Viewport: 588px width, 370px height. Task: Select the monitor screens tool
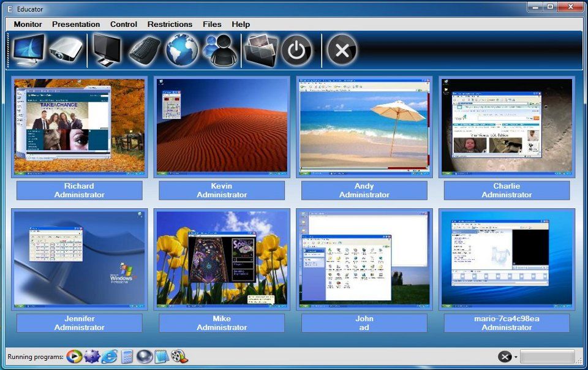coord(26,49)
